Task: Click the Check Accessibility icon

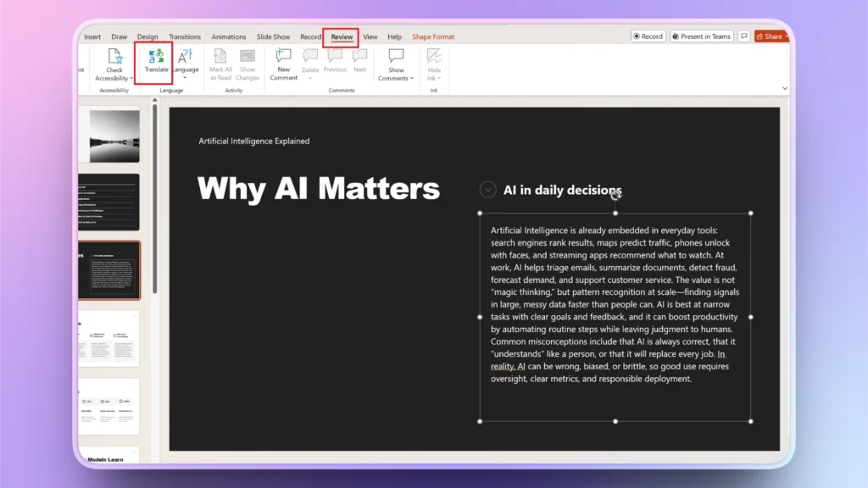Action: (114, 58)
